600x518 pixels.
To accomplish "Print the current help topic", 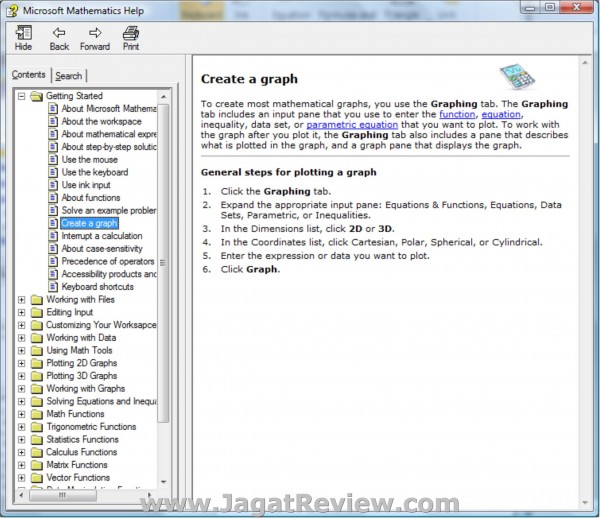I will [131, 33].
